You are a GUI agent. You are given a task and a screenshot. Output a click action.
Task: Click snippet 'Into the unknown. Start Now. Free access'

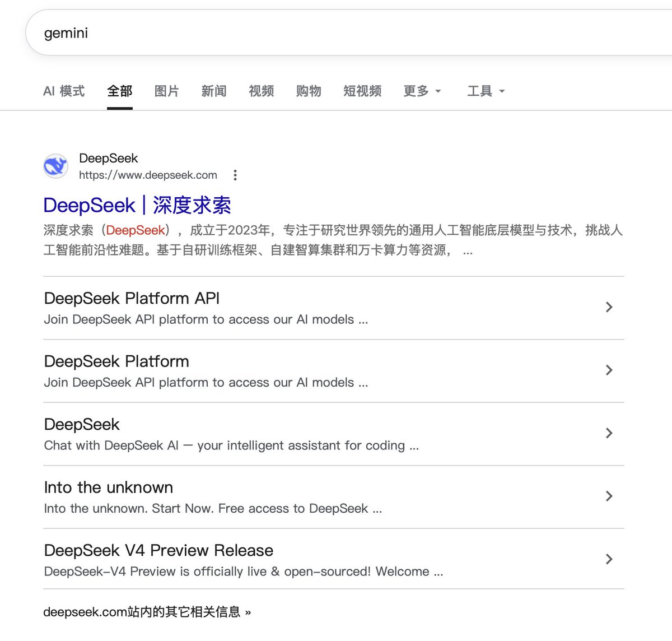(x=213, y=508)
